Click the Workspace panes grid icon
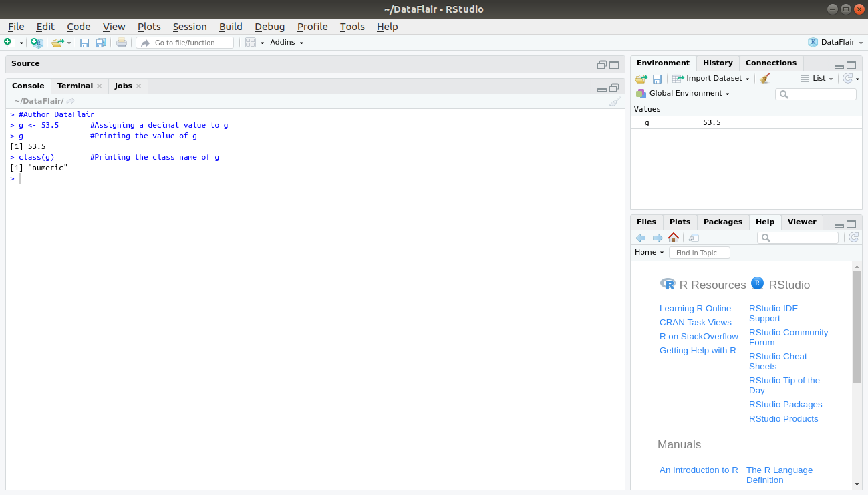Viewport: 868px width, 495px height. pos(251,43)
